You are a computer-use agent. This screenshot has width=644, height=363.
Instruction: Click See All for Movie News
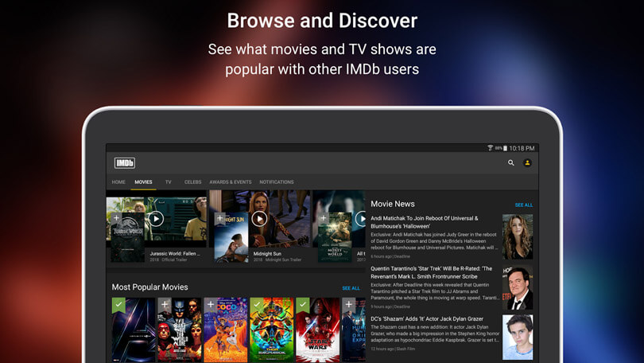click(523, 205)
